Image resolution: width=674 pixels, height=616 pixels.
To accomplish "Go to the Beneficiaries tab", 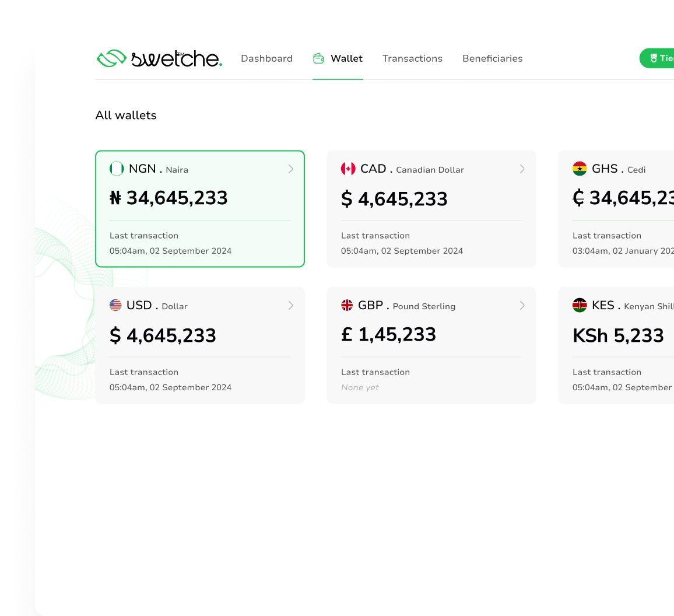I will (x=492, y=58).
